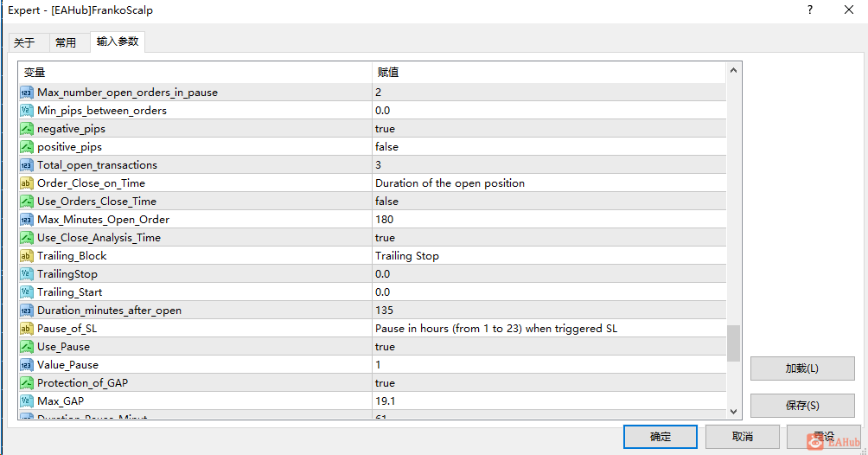Select the Max_number_open_orders_in_pause variable name
The width and height of the screenshot is (868, 455).
[127, 93]
